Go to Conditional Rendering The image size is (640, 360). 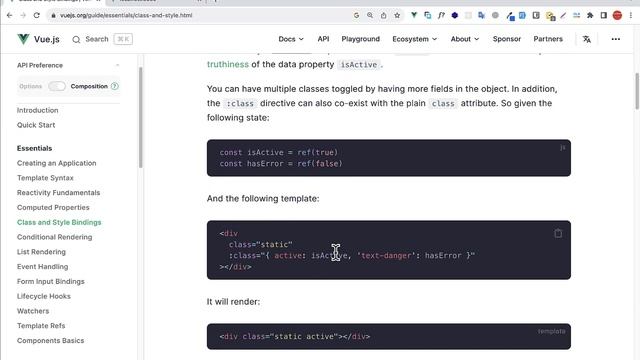pos(55,237)
